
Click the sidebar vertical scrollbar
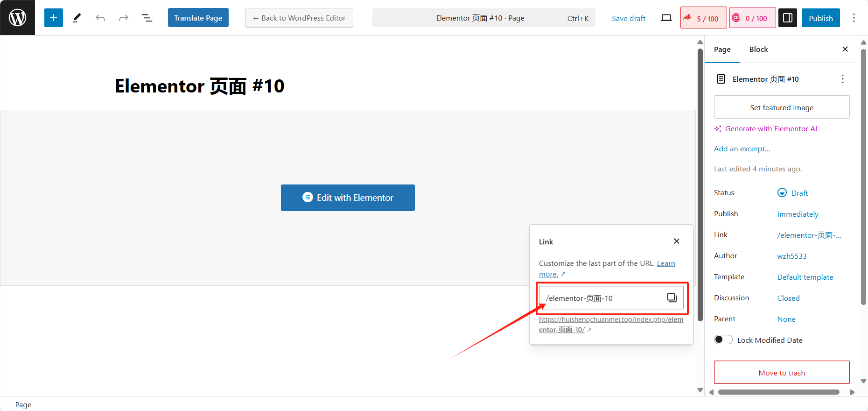(863, 177)
